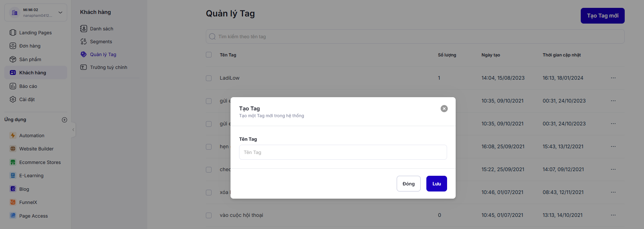Add an application with the plus icon
Screen dimensions: 644x229
coord(64,120)
